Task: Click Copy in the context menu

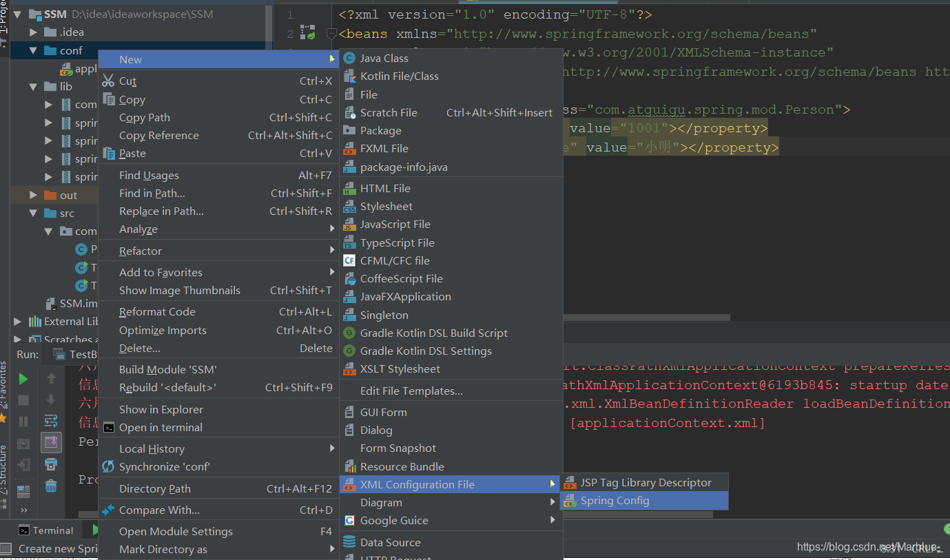Action: 219,99
